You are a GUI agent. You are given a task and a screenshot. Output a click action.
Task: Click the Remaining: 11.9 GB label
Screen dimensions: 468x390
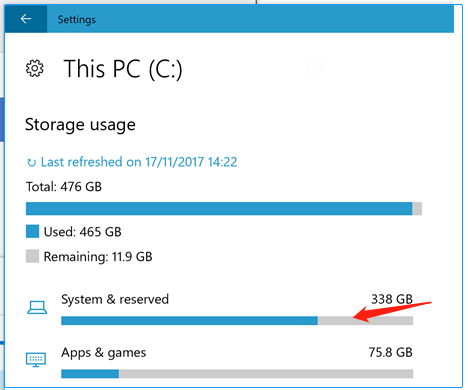point(98,257)
